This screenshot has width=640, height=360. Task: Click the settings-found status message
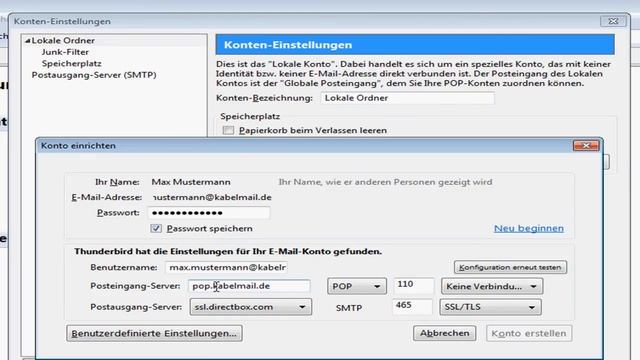[228, 251]
